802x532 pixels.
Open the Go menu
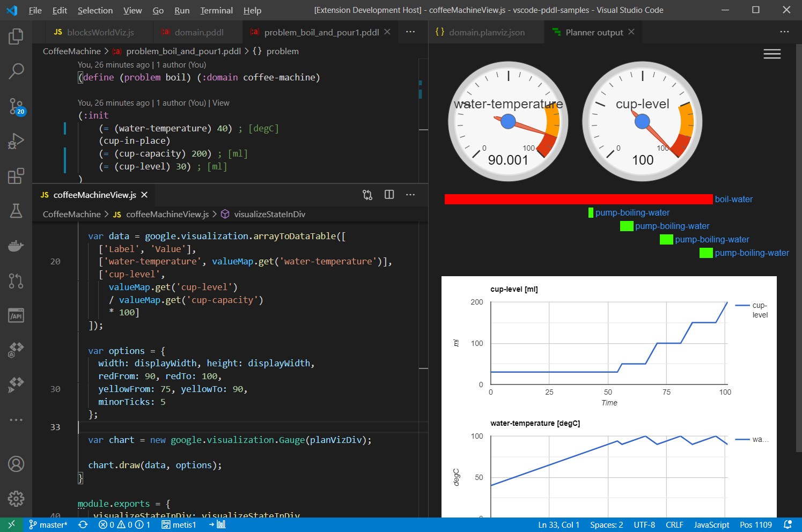point(158,10)
